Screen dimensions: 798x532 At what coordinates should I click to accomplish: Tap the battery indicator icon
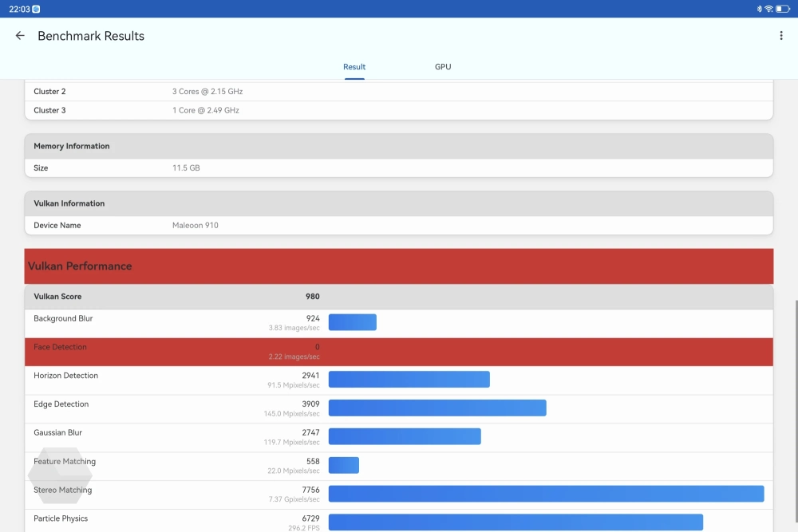[782, 9]
